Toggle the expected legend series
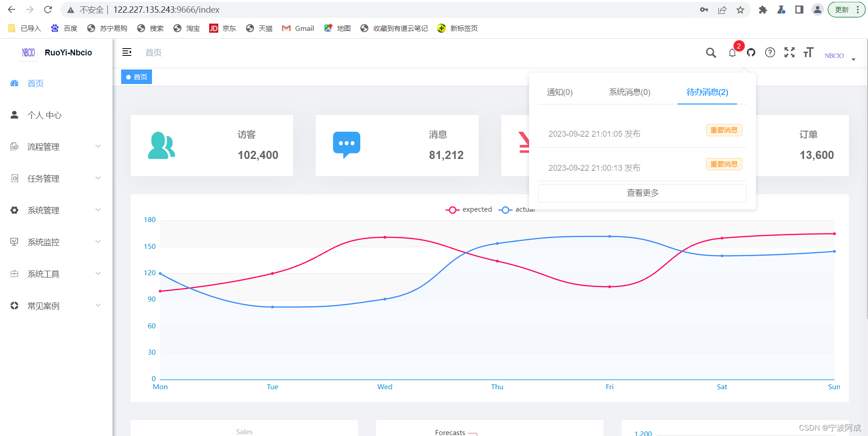The height and width of the screenshot is (436, 868). tap(469, 209)
